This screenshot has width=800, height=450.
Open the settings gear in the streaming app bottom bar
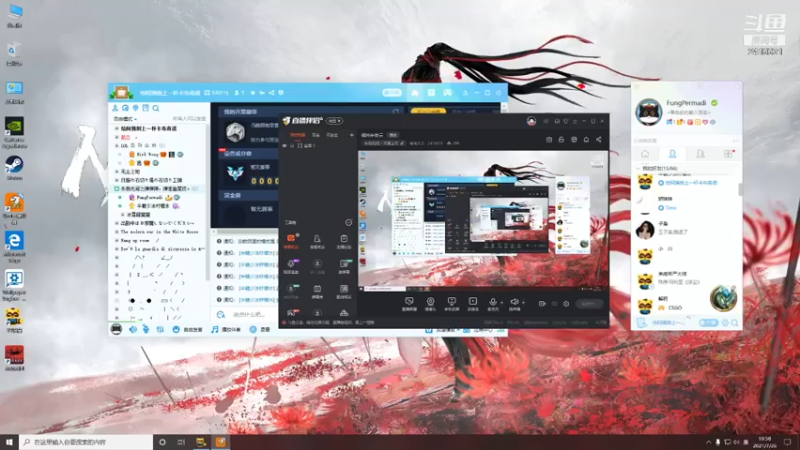(x=566, y=304)
